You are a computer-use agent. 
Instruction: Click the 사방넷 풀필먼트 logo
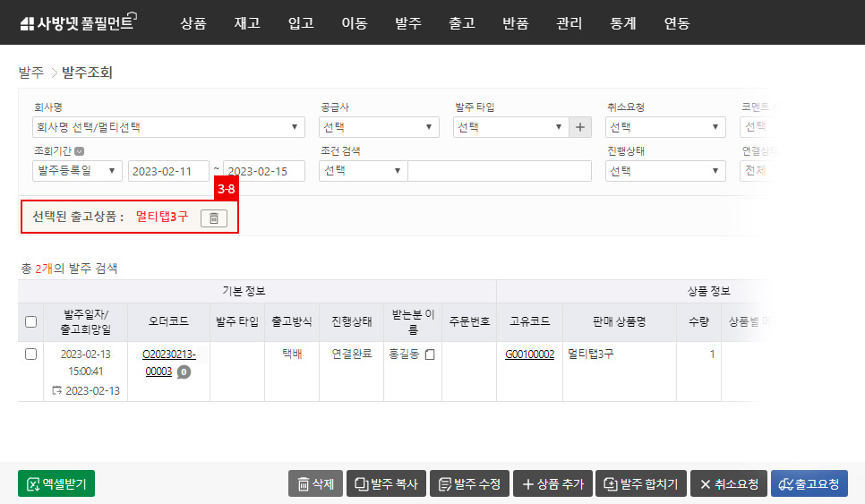[x=76, y=23]
